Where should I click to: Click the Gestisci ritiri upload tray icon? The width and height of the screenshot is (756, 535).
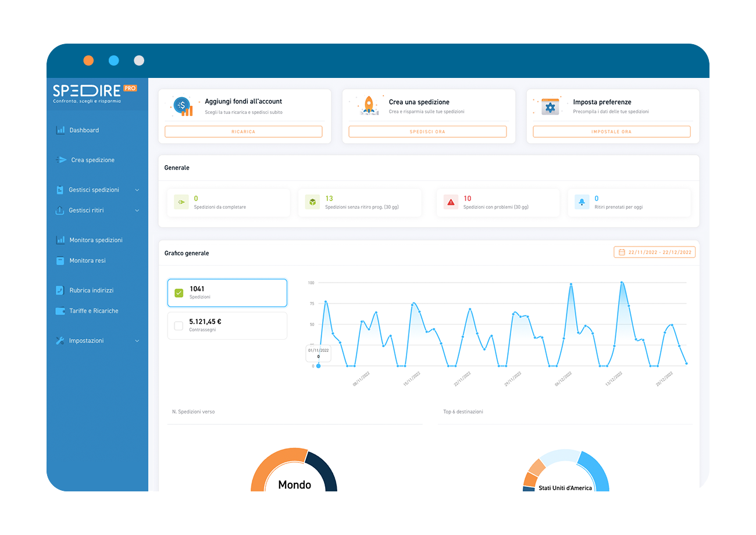pyautogui.click(x=59, y=211)
